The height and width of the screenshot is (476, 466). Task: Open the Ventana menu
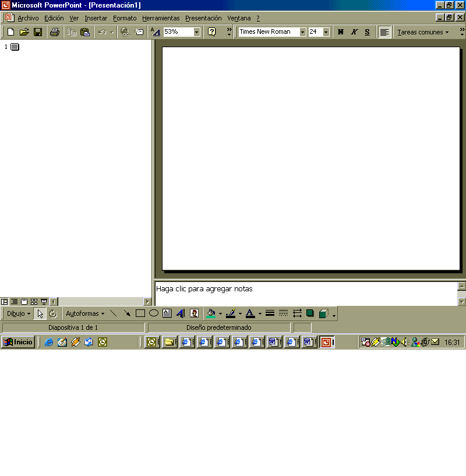(x=239, y=18)
